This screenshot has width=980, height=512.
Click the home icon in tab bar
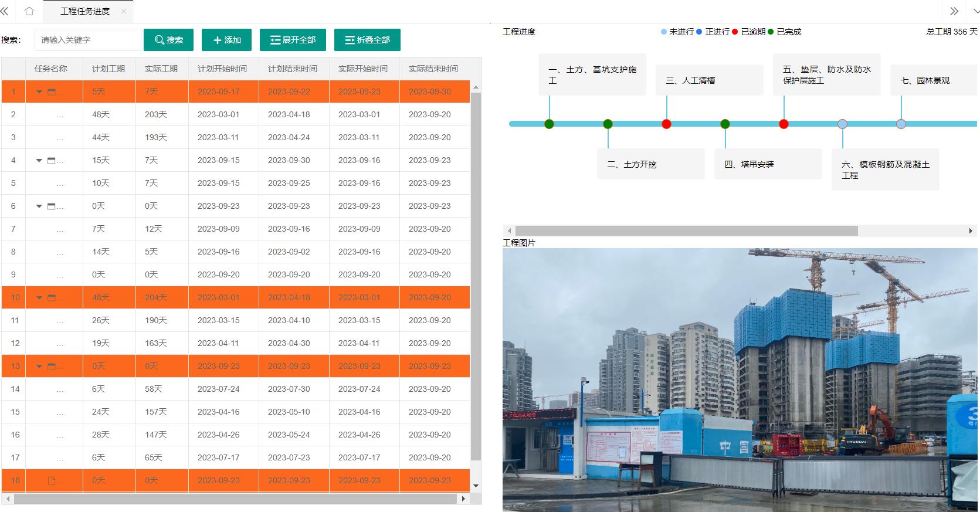pyautogui.click(x=29, y=11)
